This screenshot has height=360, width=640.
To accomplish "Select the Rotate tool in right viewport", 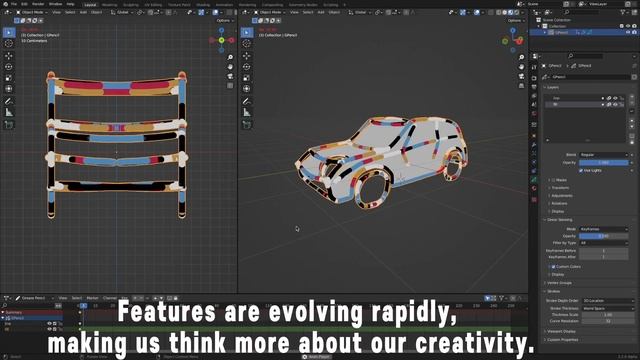I will 247,67.
